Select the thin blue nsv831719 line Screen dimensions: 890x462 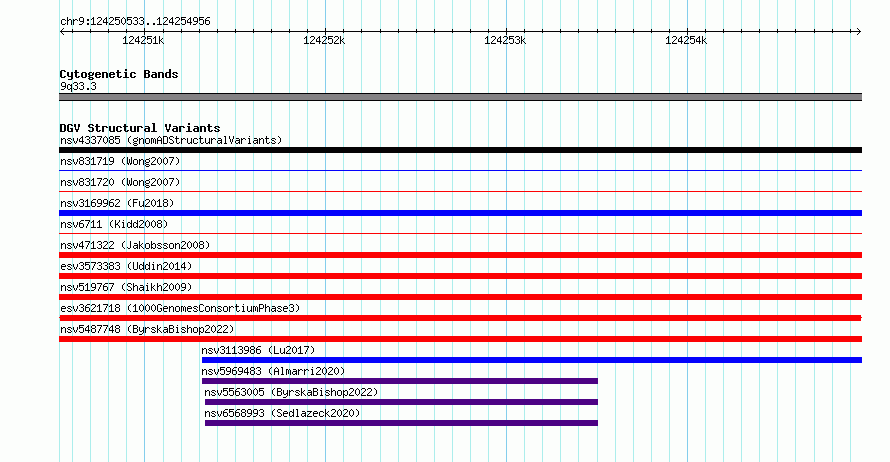click(x=460, y=170)
